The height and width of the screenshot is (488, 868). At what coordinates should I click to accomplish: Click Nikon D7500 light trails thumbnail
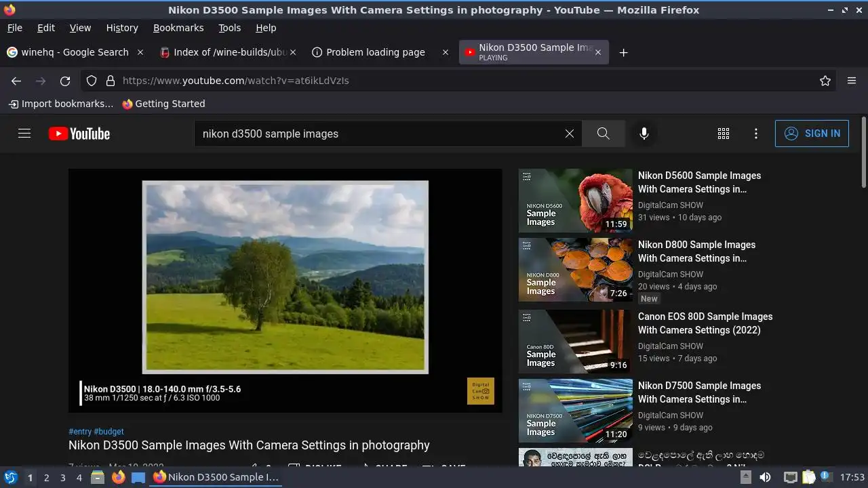tap(576, 411)
